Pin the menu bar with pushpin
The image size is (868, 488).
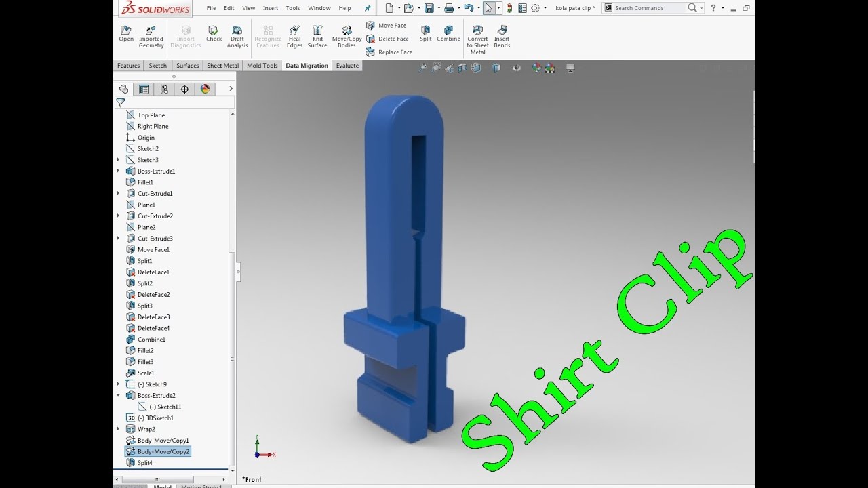[368, 8]
